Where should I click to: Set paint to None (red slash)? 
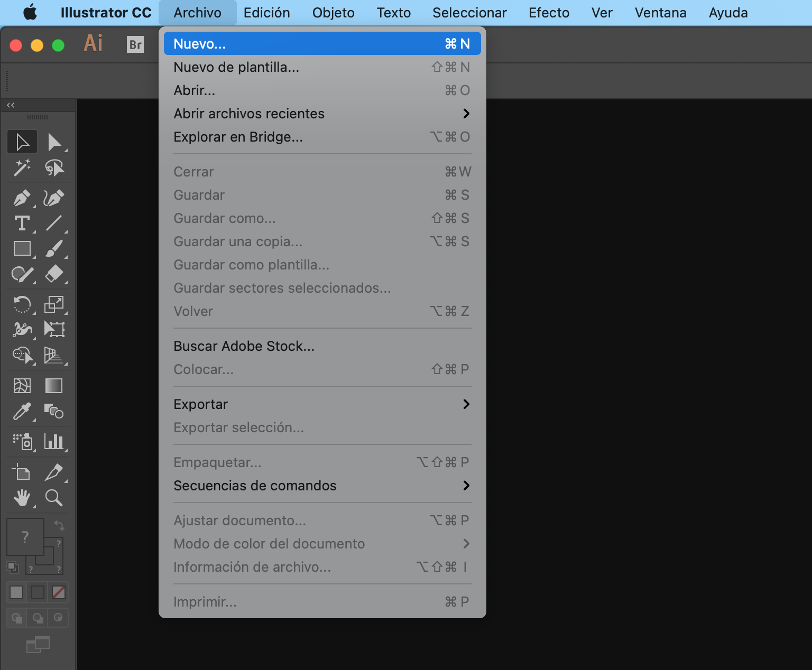(59, 592)
